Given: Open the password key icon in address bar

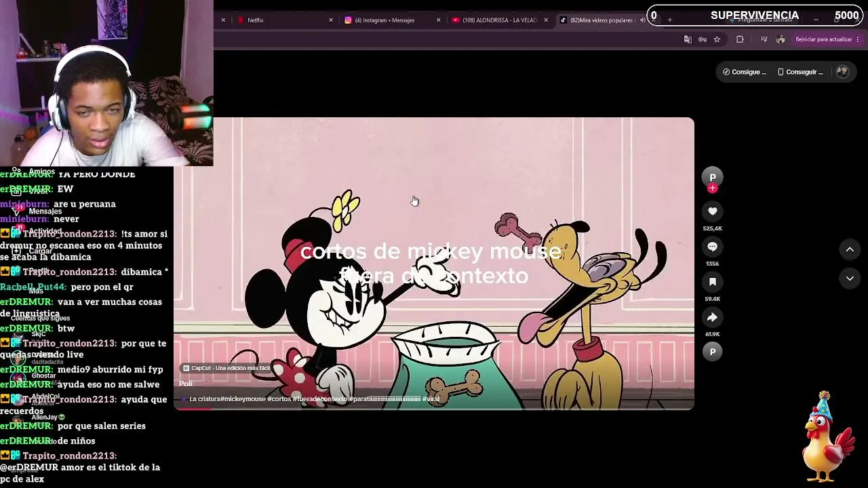Looking at the screenshot, I should click(x=703, y=39).
